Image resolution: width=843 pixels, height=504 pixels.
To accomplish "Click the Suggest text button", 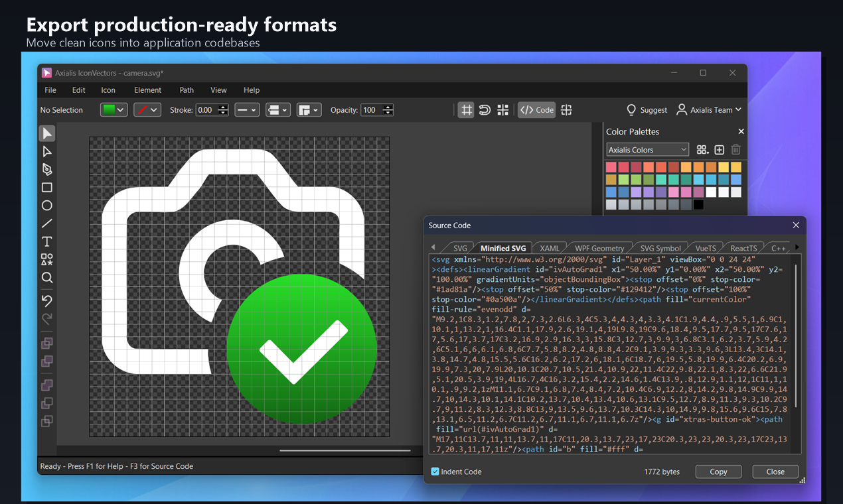I will coord(654,110).
